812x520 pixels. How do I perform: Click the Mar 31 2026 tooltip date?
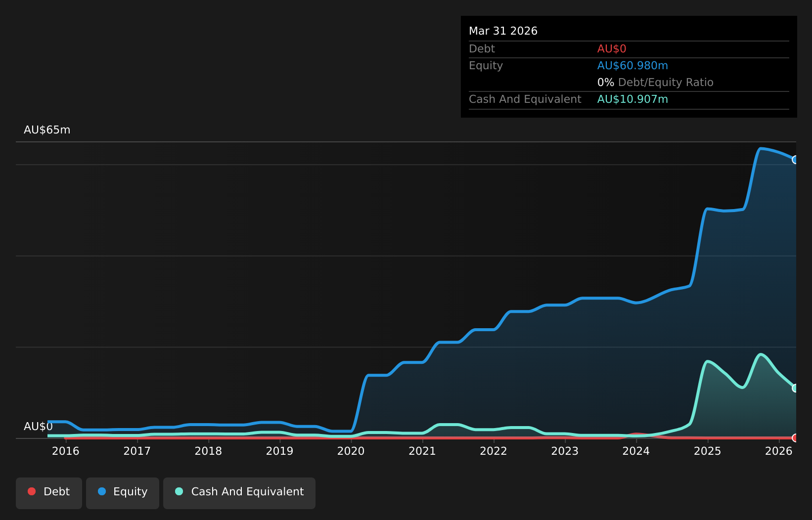click(503, 31)
